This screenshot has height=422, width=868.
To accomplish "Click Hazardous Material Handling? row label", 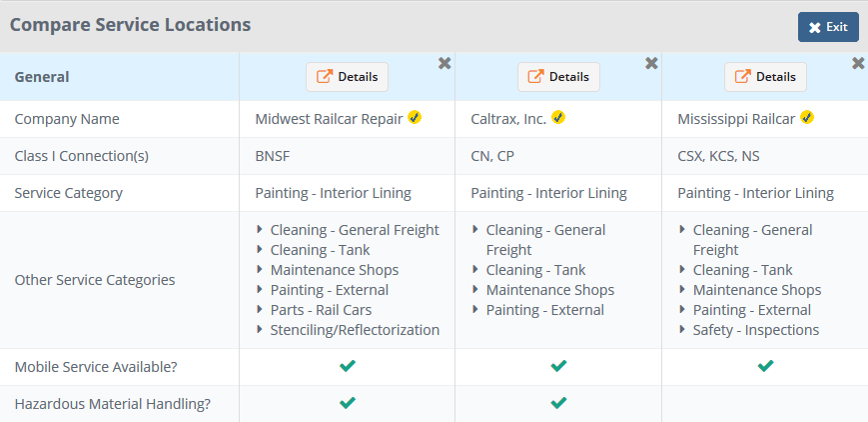I will pyautogui.click(x=113, y=404).
